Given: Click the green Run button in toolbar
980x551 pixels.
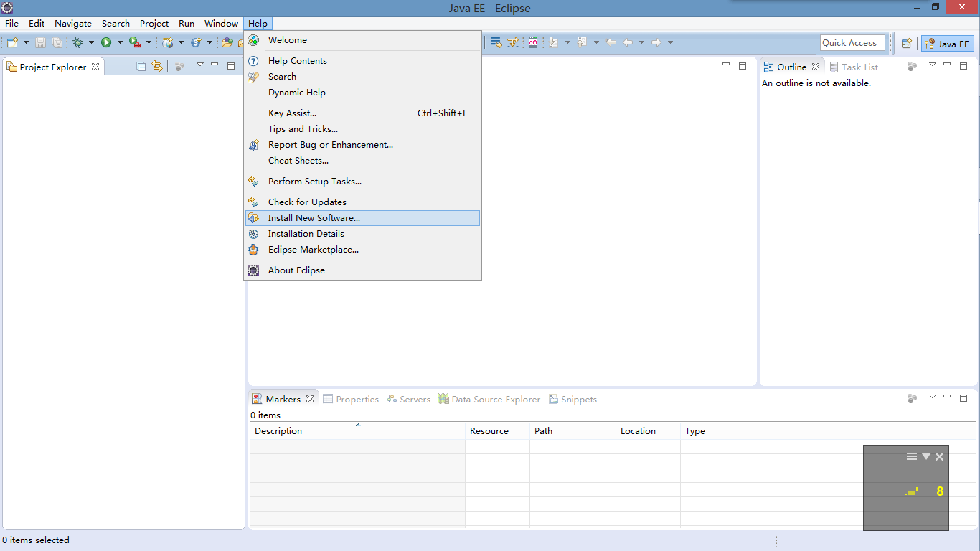Looking at the screenshot, I should (106, 42).
